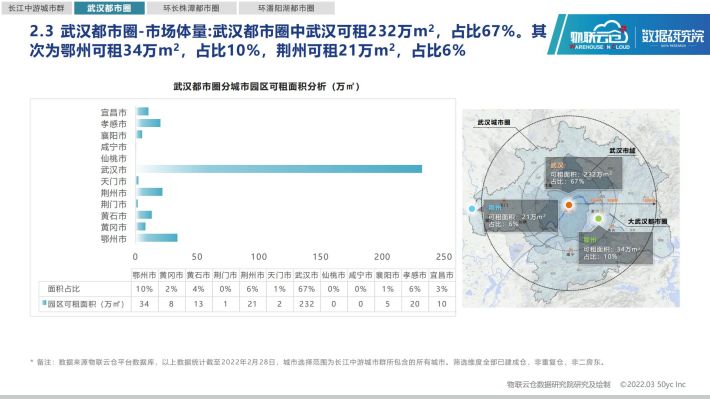Open the 环鄱阳湖都市圈 tab
710x399 pixels.
click(x=286, y=8)
